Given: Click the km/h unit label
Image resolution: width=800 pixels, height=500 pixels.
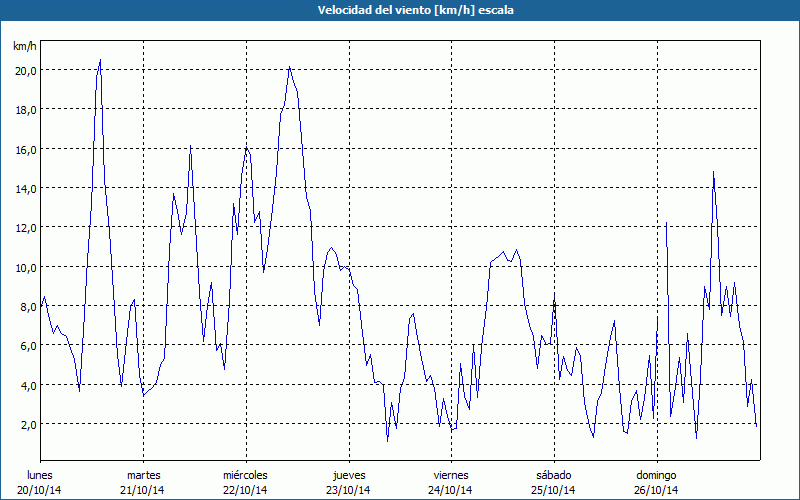Looking at the screenshot, I should tap(25, 46).
